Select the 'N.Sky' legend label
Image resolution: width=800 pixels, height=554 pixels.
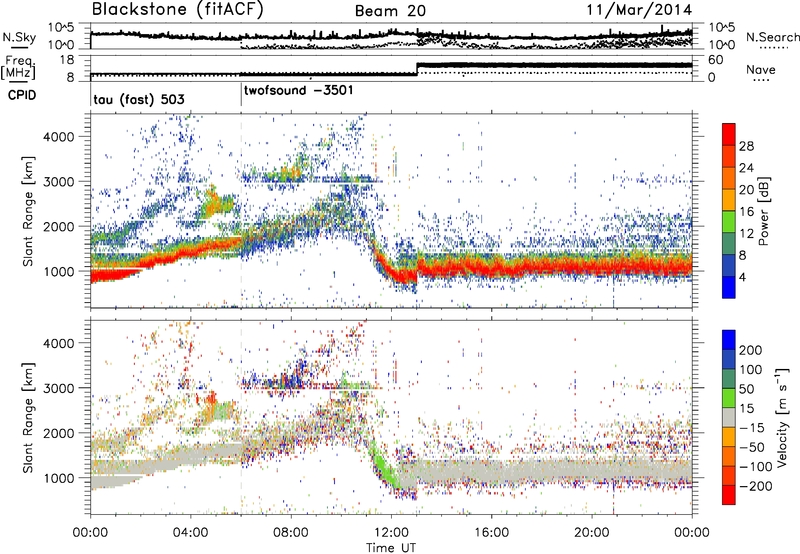(19, 37)
